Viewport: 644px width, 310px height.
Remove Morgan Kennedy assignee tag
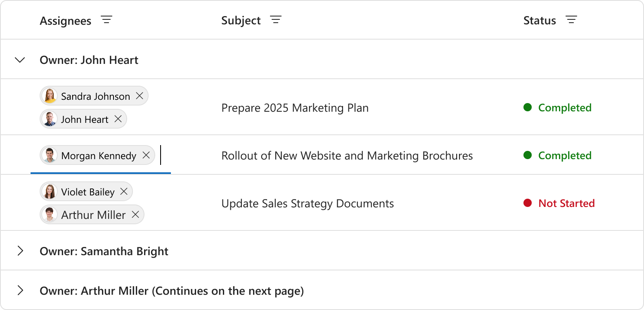point(146,155)
